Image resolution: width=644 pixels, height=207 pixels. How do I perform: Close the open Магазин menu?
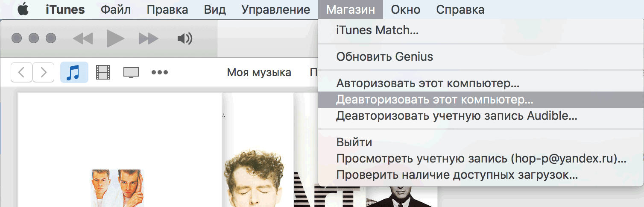coord(351,9)
